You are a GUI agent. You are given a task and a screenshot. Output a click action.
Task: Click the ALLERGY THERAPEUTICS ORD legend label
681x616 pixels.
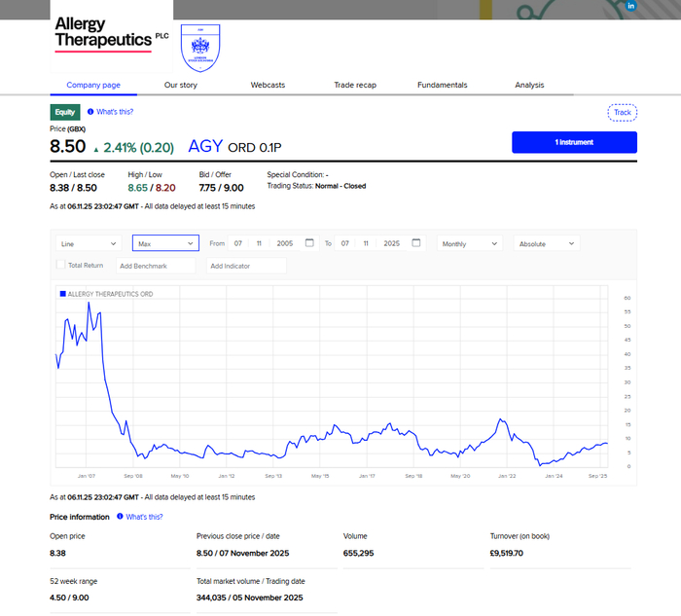pos(110,294)
